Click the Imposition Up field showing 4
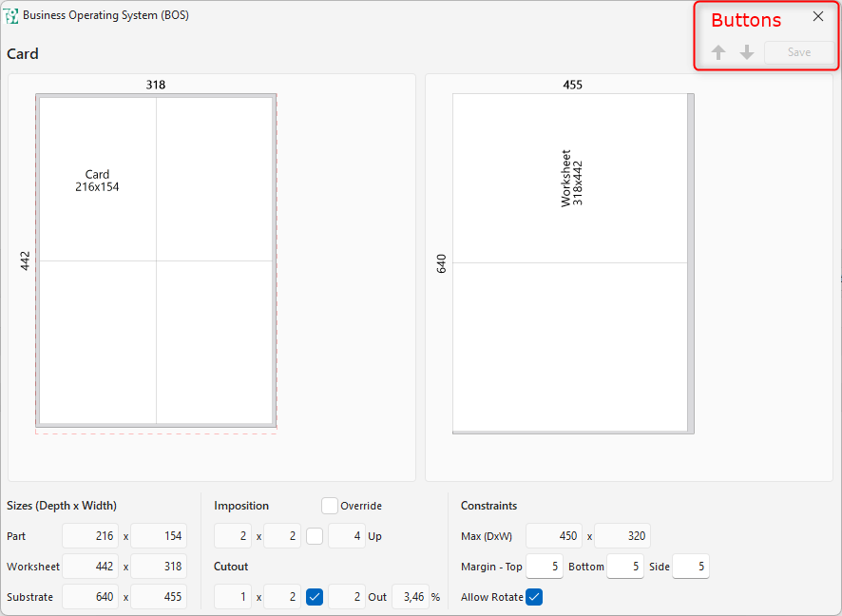This screenshot has width=842, height=616. pyautogui.click(x=347, y=536)
